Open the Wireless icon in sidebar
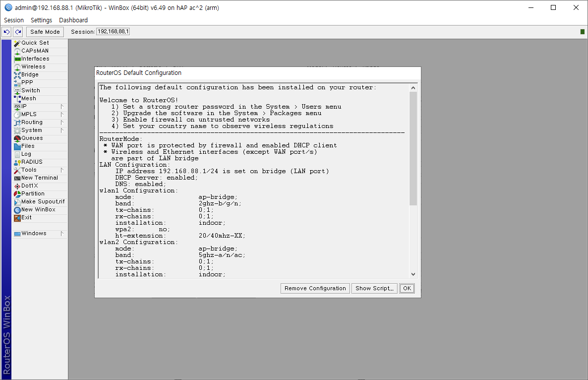The image size is (588, 380). [17, 67]
